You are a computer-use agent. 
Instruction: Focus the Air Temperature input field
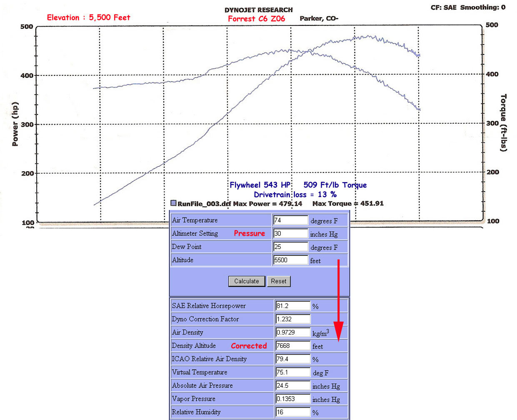coord(290,220)
